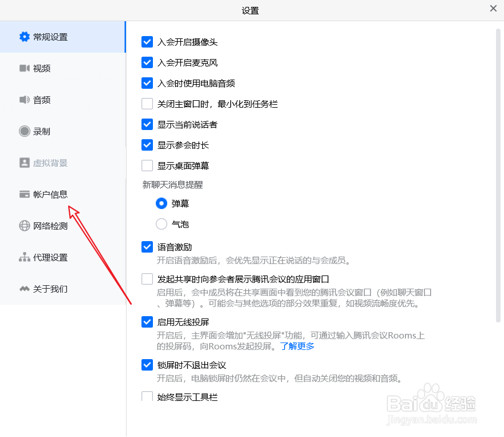Toggle 启用无线投屏 checkbox

147,322
